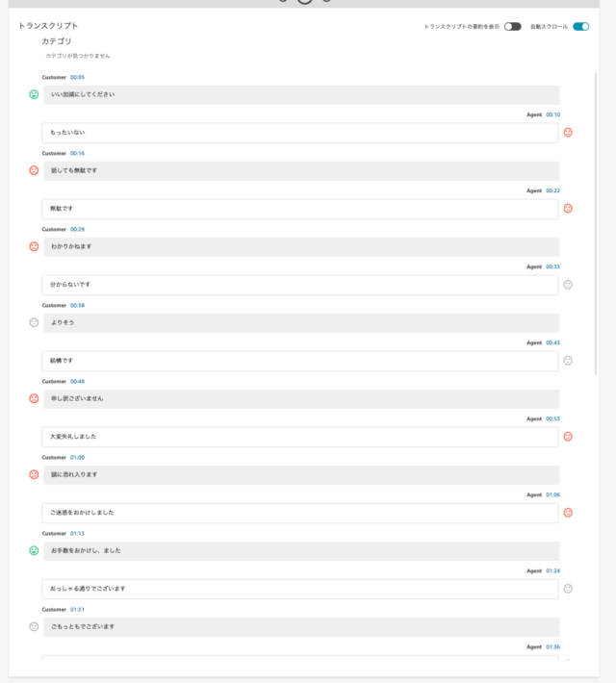Jump to Agent timestamp 01:36

pos(553,646)
